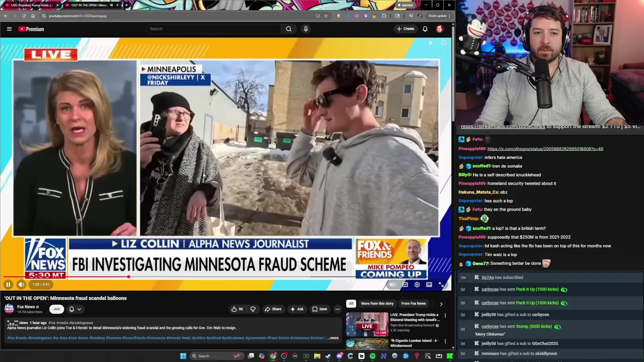The image size is (644, 362).
Task: Open the browser extensions puzzle icon
Action: pos(384,16)
